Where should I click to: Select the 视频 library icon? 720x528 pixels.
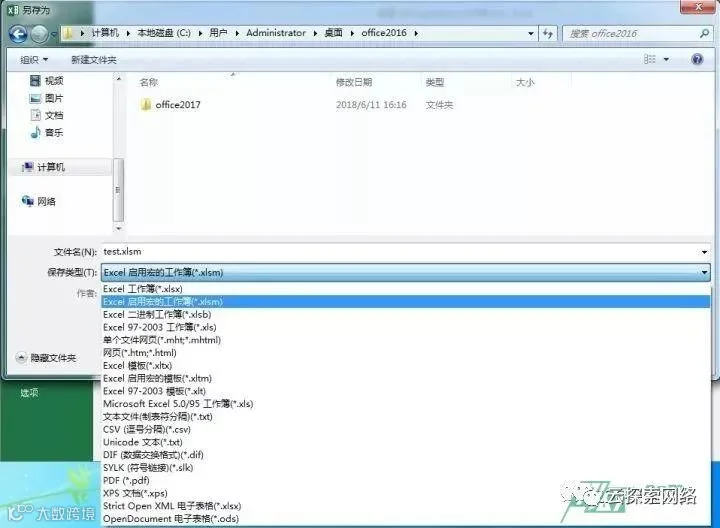pyautogui.click(x=35, y=81)
